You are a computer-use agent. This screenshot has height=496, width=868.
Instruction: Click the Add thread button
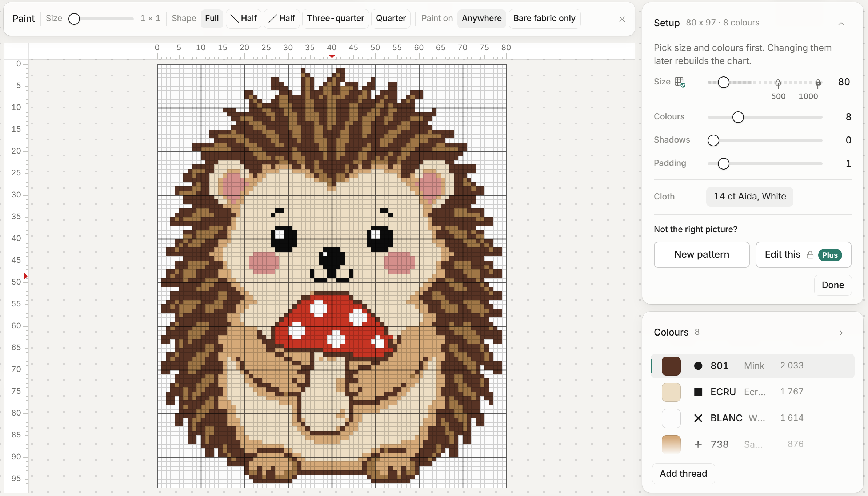[683, 473]
